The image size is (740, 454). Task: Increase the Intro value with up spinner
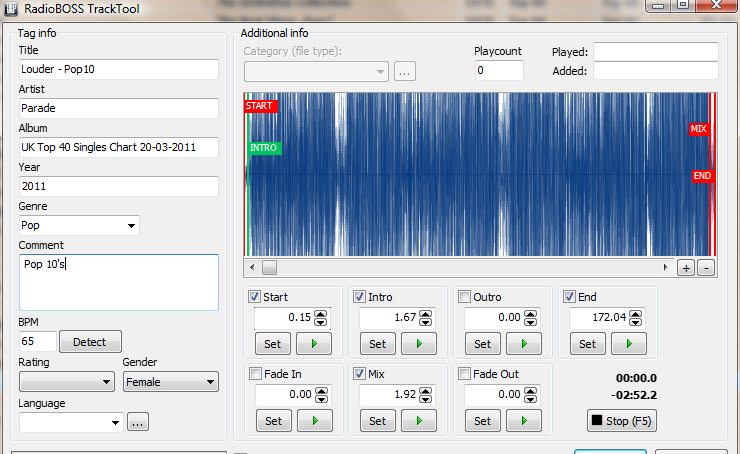click(426, 314)
